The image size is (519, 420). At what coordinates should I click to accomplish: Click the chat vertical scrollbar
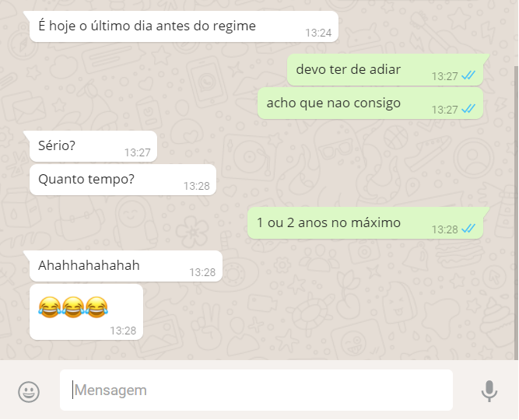pyautogui.click(x=517, y=212)
